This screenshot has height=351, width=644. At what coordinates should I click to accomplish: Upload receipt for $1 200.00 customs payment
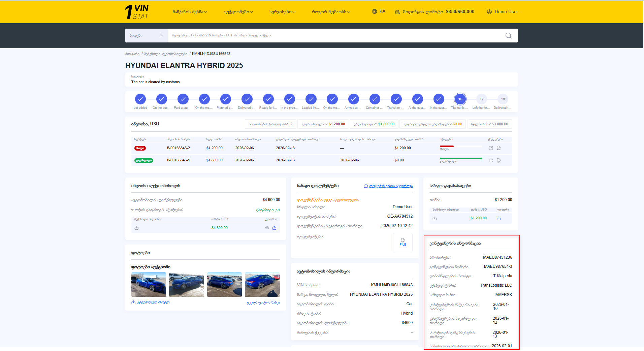tap(499, 218)
